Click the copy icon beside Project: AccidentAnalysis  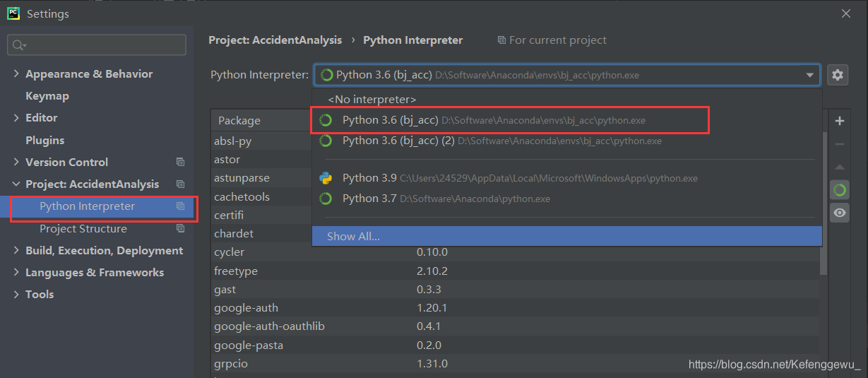[x=180, y=184]
